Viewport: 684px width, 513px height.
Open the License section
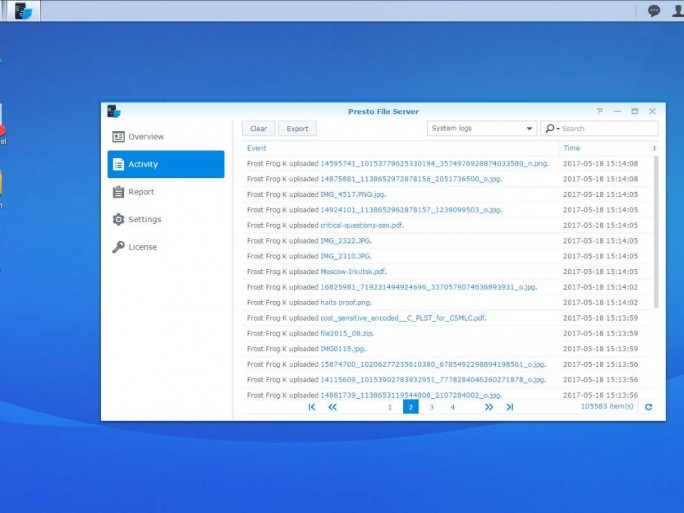166,246
